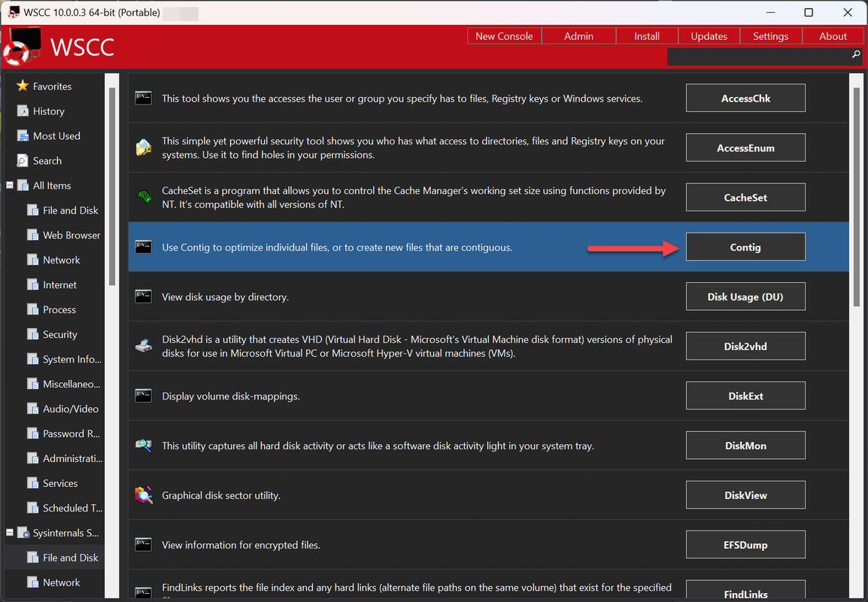Image resolution: width=868 pixels, height=602 pixels.
Task: Launch the Disk2vhd button
Action: [x=745, y=346]
